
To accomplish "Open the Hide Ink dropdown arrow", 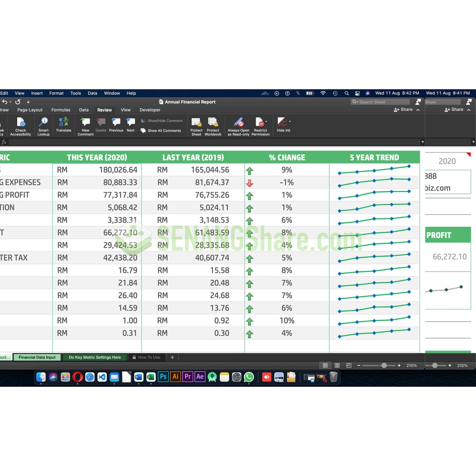I will pyautogui.click(x=290, y=121).
